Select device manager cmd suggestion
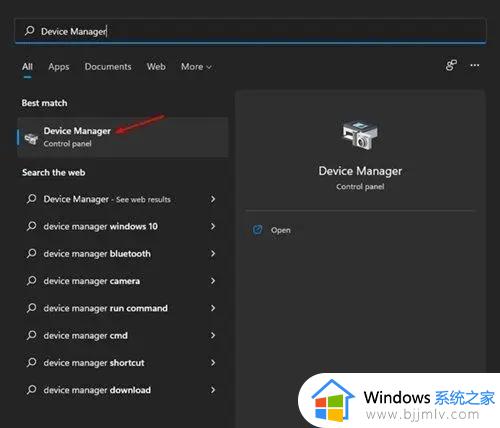The width and height of the screenshot is (500, 428). [x=123, y=335]
